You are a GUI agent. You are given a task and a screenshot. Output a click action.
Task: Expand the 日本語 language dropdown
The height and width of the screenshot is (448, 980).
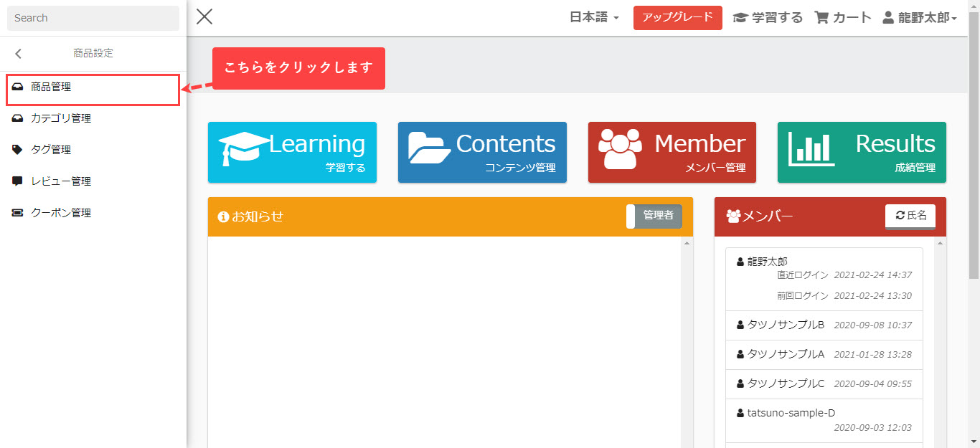coord(594,18)
